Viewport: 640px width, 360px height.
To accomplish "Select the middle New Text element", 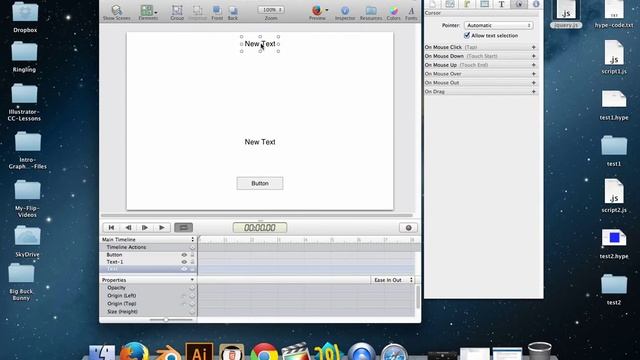I will click(260, 142).
